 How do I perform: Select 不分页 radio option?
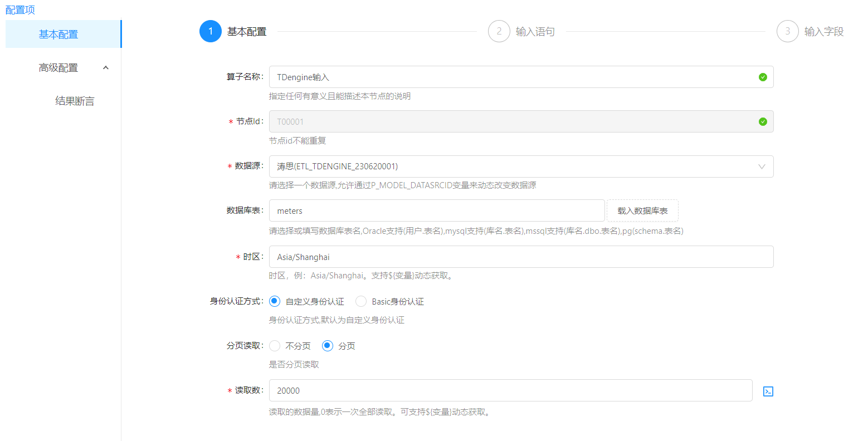pos(275,346)
